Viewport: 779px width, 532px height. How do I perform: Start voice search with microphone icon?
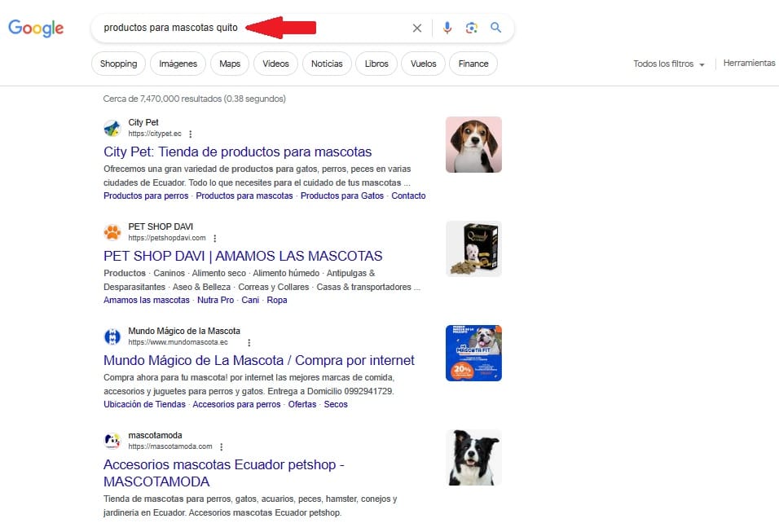pyautogui.click(x=447, y=28)
